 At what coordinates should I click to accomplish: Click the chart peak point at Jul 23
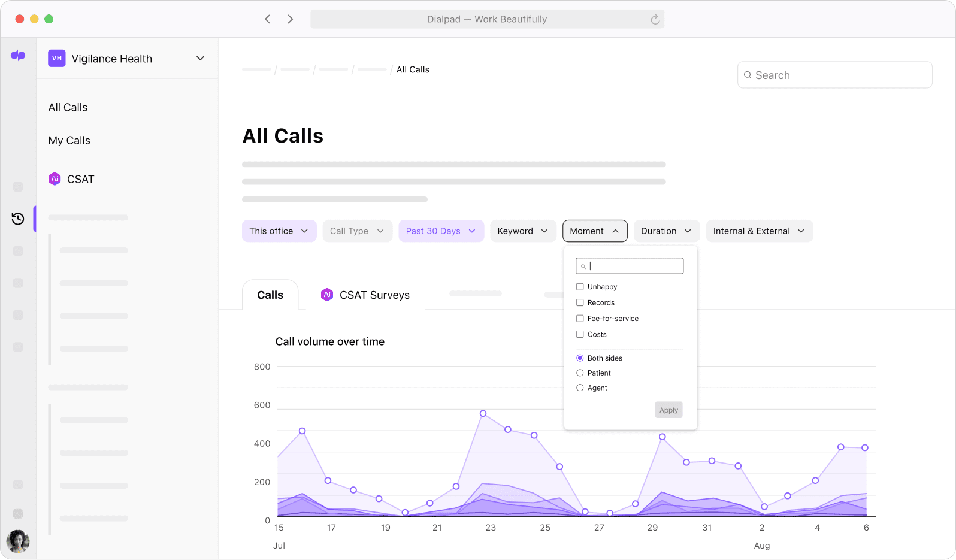click(483, 413)
